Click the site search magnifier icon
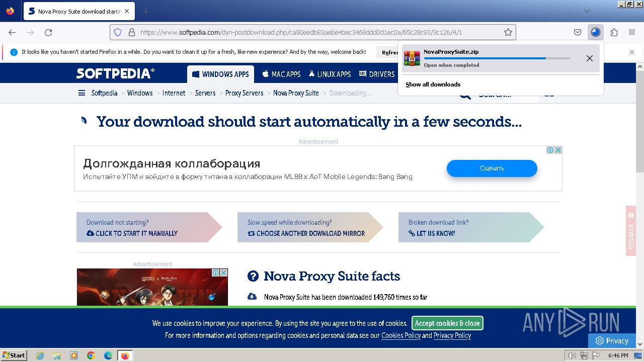644x362 pixels. 465,96
